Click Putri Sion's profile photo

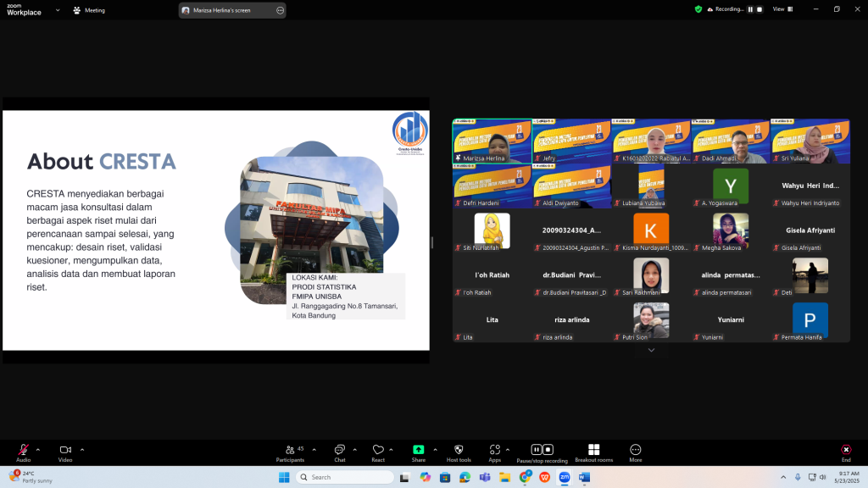tap(651, 319)
